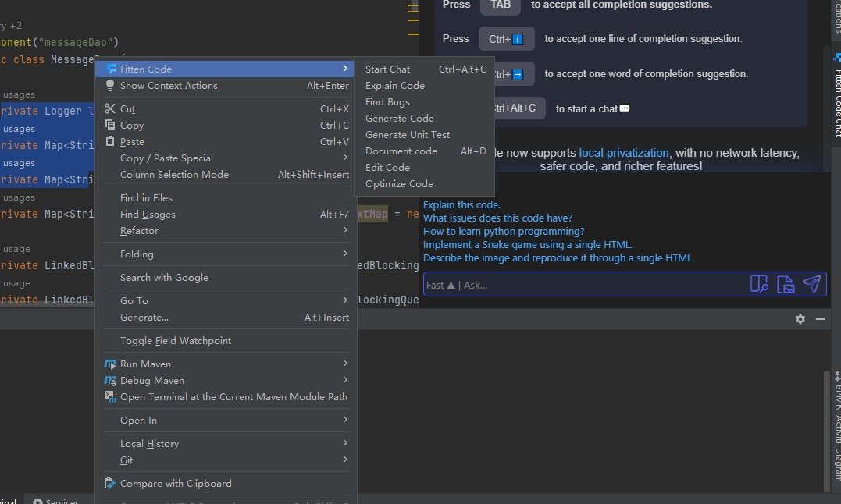Expand the Git submenu arrow

tap(345, 459)
